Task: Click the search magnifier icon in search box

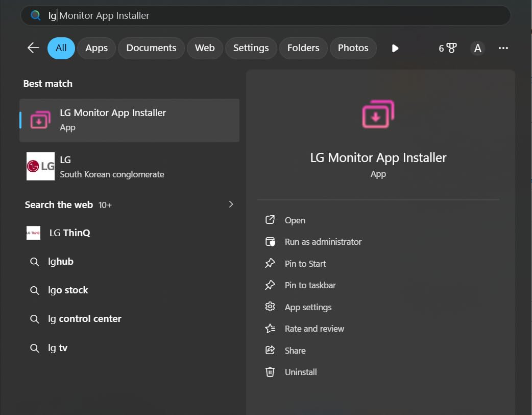Action: pos(35,15)
